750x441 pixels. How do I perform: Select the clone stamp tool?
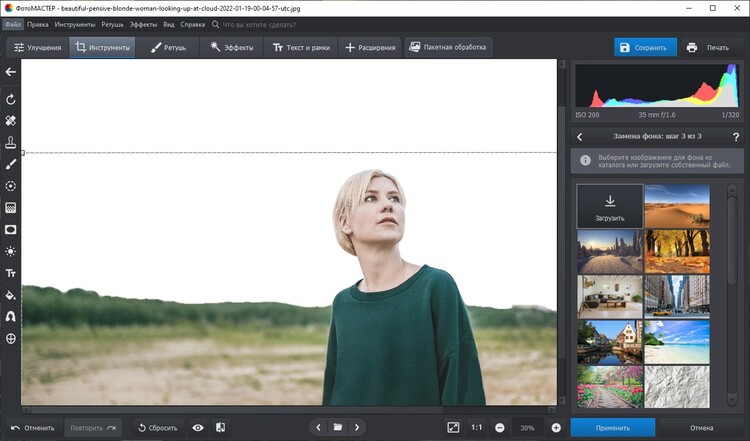[x=11, y=143]
